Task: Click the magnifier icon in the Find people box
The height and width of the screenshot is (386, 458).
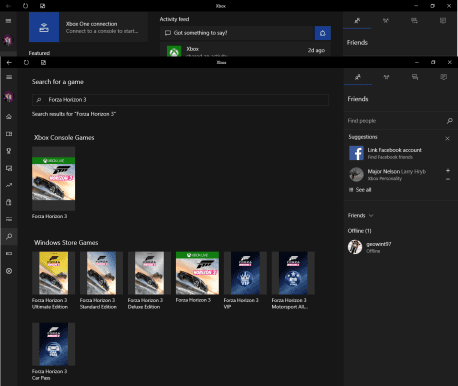Action: tap(450, 121)
